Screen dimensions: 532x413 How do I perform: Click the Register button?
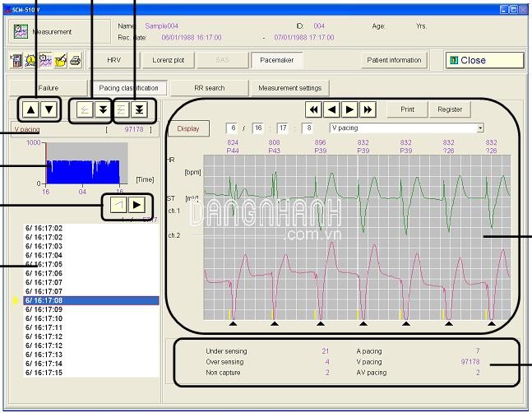point(450,109)
